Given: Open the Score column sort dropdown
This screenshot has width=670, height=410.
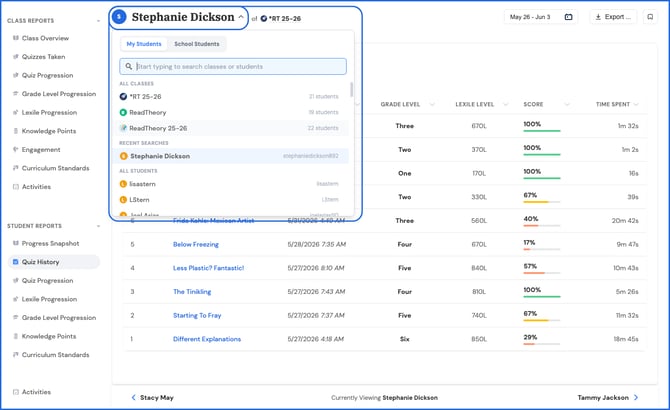Looking at the screenshot, I should 567,104.
